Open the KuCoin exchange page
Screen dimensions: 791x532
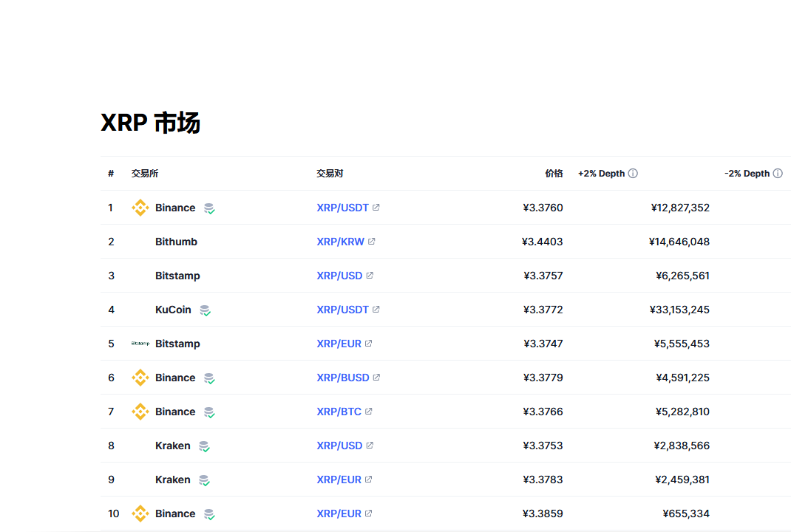[173, 310]
